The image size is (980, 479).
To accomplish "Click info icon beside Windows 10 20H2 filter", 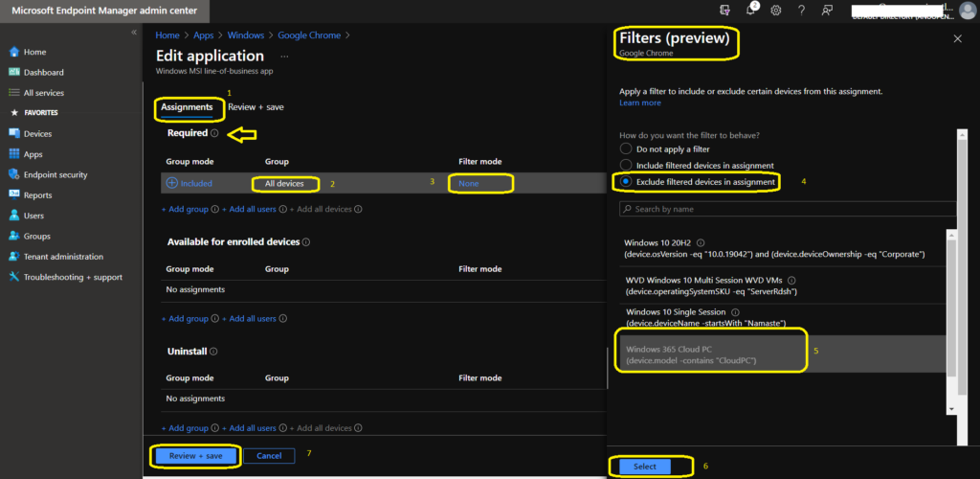I will pos(701,242).
